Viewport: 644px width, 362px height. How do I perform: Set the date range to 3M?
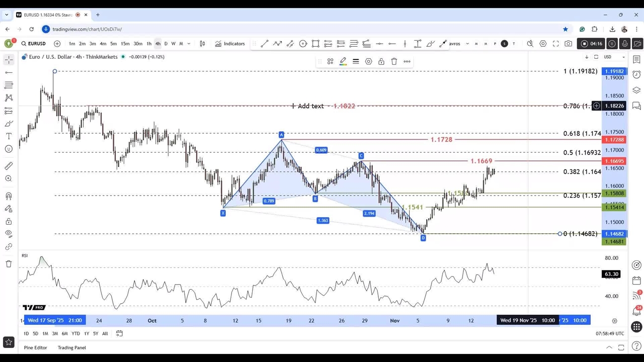pos(55,333)
